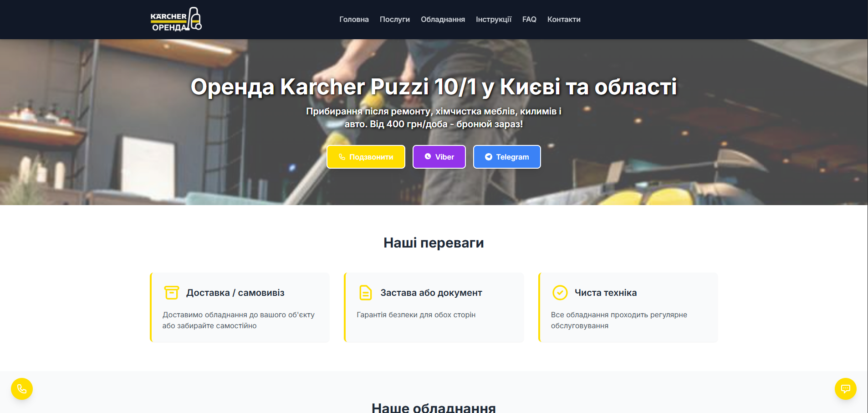The width and height of the screenshot is (868, 413).
Task: Click the document icon beside Застава
Action: (x=366, y=293)
